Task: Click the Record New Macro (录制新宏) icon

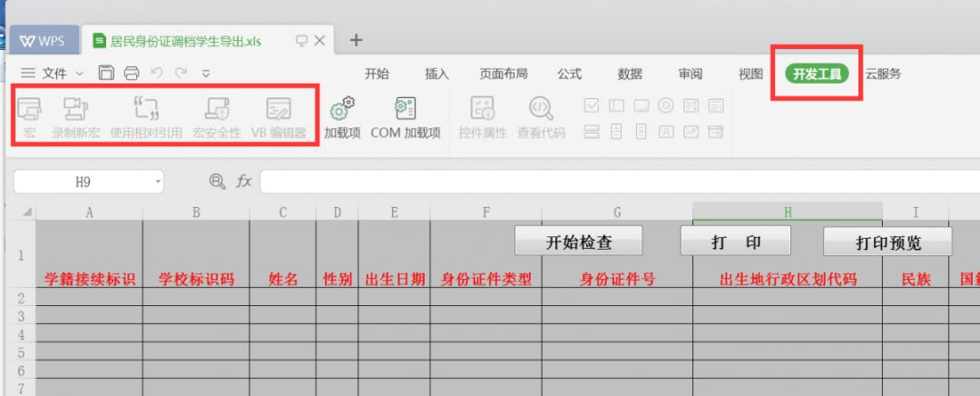Action: [x=75, y=110]
